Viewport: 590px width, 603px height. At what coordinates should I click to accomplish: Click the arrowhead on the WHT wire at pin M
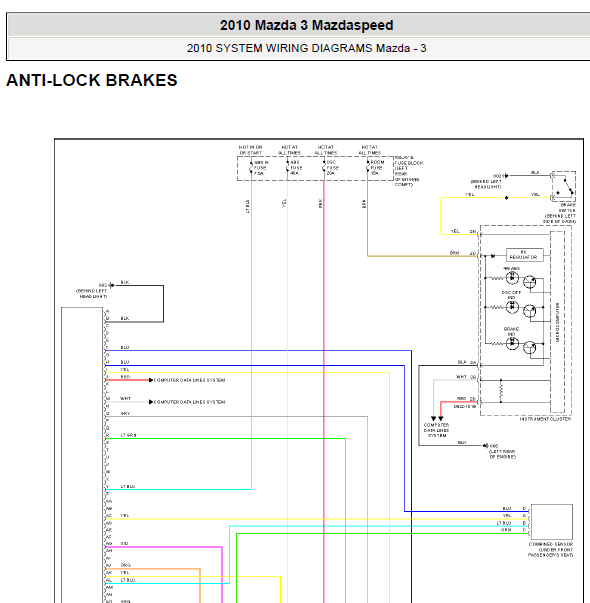tap(151, 402)
